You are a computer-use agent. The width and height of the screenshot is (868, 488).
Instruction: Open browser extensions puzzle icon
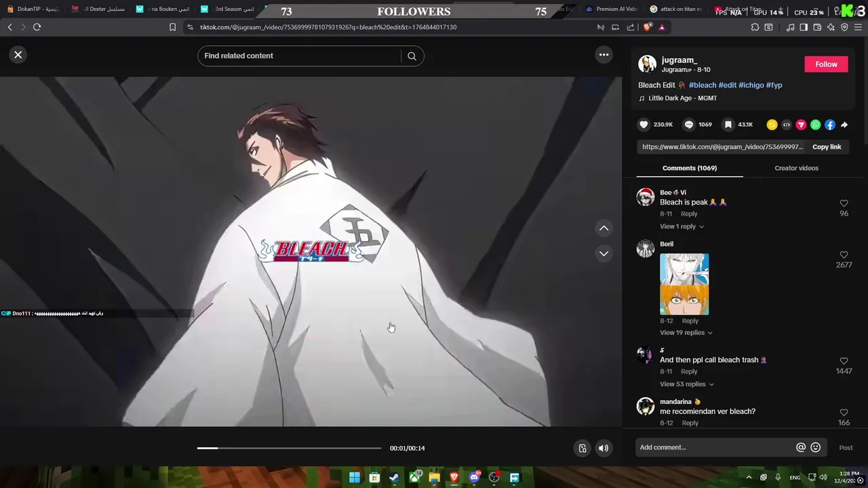pyautogui.click(x=755, y=27)
